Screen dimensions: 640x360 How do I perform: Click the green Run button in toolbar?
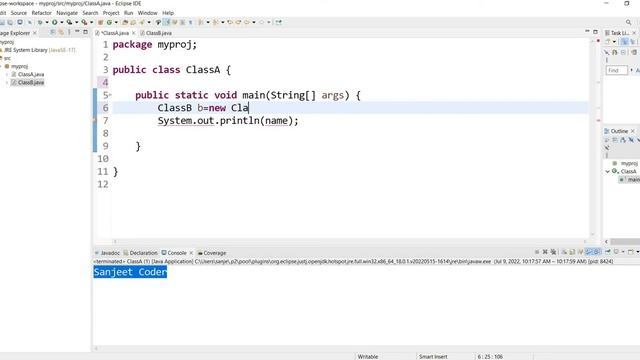54,22
